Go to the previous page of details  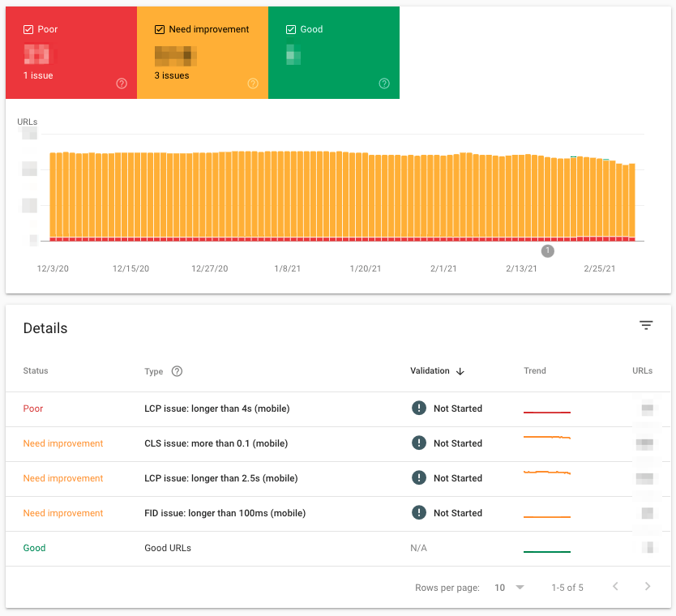[616, 586]
